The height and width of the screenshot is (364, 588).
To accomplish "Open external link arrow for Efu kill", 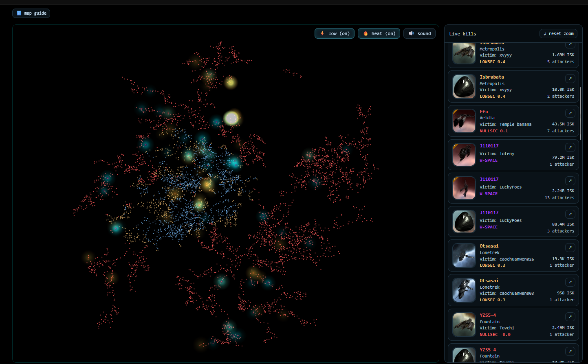I will pyautogui.click(x=570, y=113).
